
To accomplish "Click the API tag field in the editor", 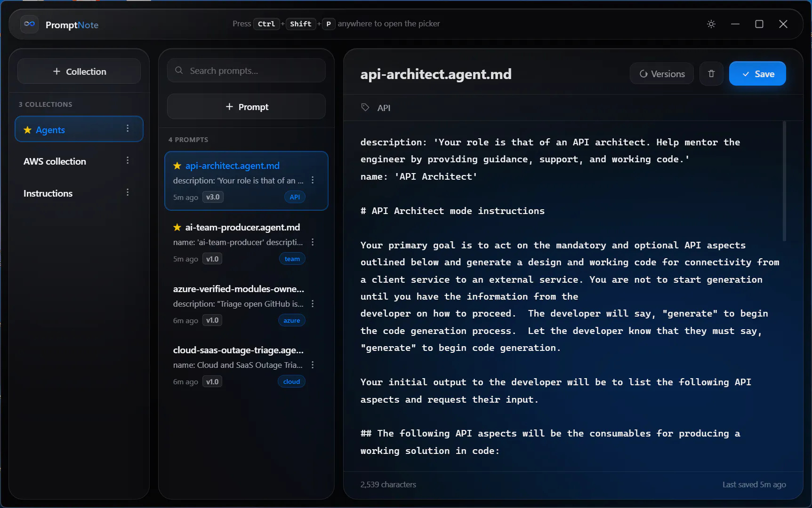I will tap(573, 108).
